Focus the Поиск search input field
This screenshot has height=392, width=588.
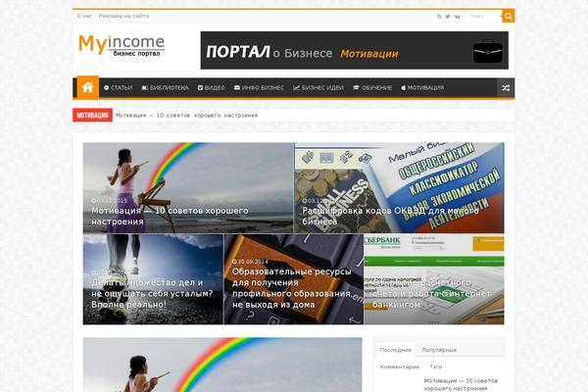point(484,16)
